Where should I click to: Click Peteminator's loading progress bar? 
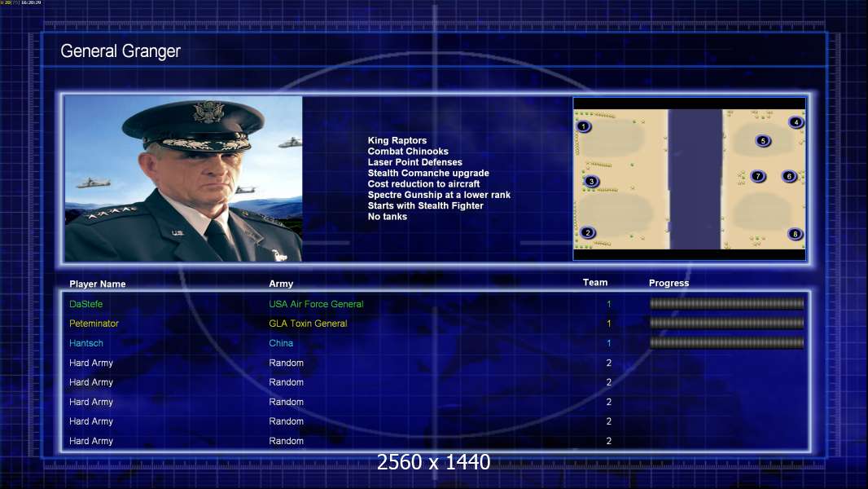pyautogui.click(x=727, y=323)
